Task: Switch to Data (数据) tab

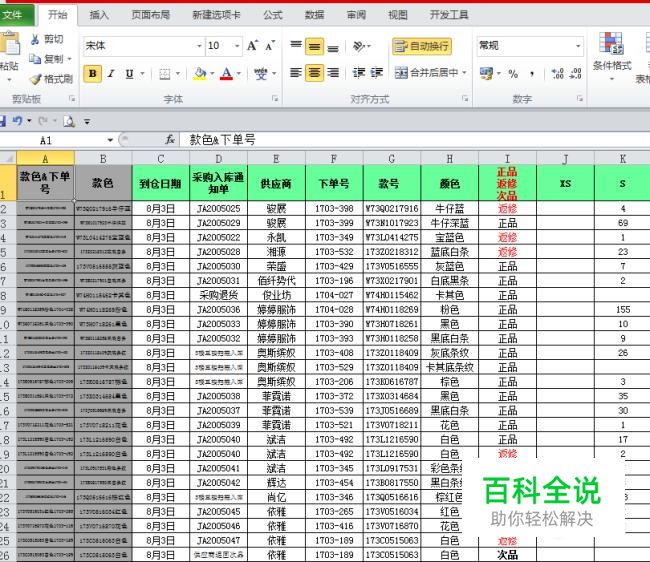Action: coord(314,15)
